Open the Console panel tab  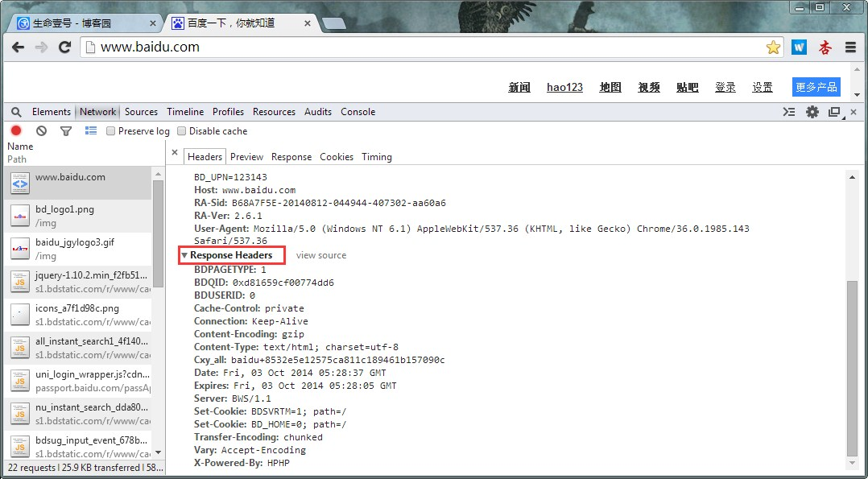coord(358,112)
